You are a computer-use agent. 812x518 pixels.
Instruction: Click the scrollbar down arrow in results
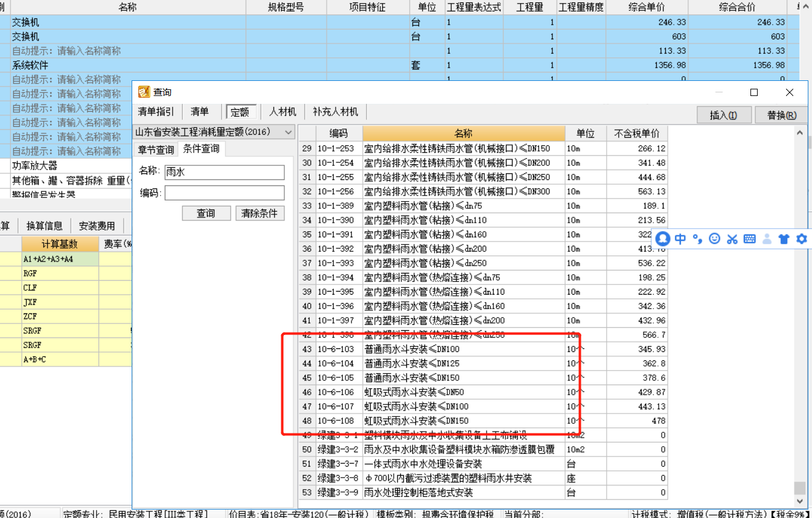click(x=800, y=501)
